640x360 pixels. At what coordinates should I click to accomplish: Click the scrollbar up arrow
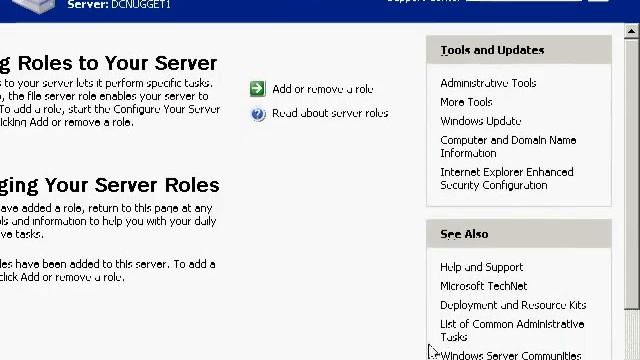click(631, 31)
